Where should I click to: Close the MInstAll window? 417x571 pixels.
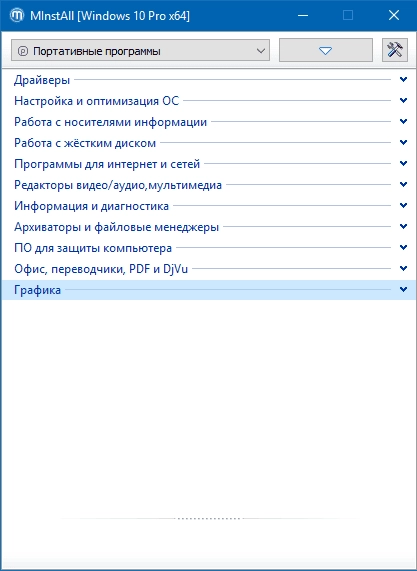(394, 16)
